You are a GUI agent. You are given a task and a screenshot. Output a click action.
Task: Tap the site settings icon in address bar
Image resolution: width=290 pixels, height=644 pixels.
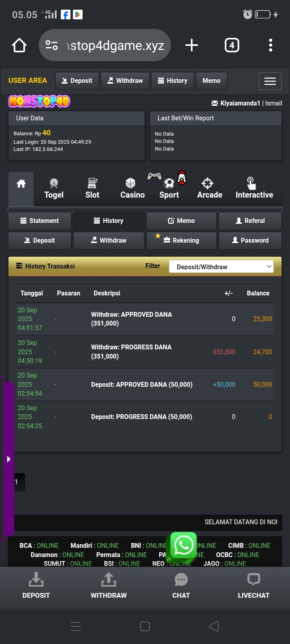52,45
